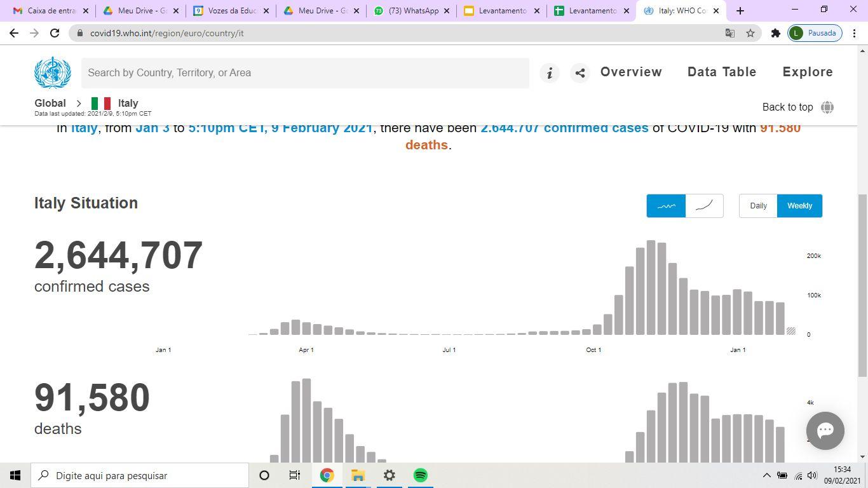Screen dimensions: 868x488
Task: Switch to the Caixa de entrada Gmail tab
Action: [x=51, y=11]
